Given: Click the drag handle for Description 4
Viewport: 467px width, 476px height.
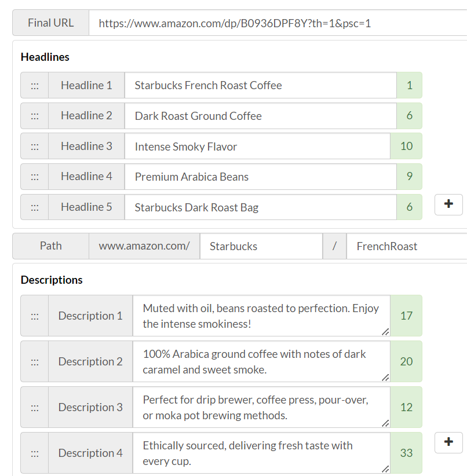Looking at the screenshot, I should (x=35, y=453).
